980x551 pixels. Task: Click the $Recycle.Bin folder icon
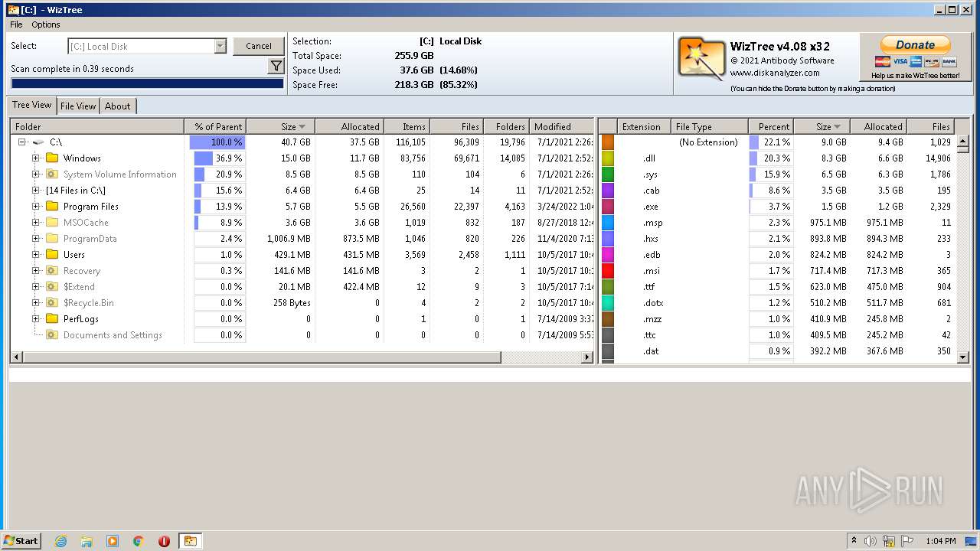click(52, 303)
